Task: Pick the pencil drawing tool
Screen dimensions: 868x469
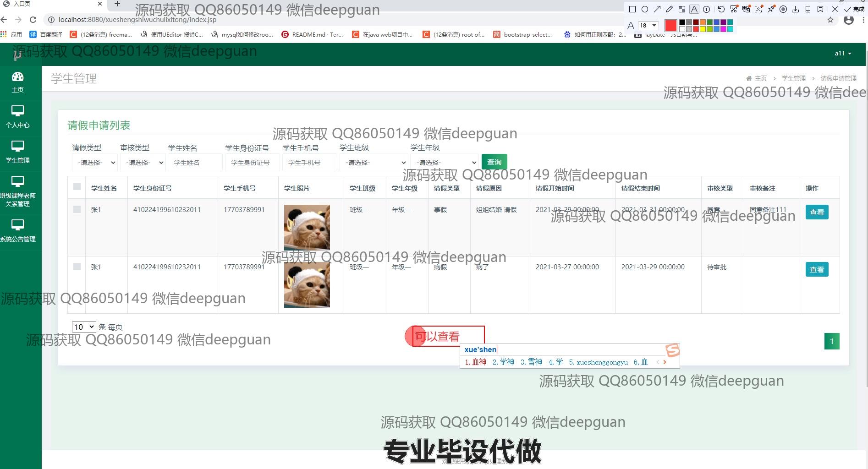Action: [670, 9]
